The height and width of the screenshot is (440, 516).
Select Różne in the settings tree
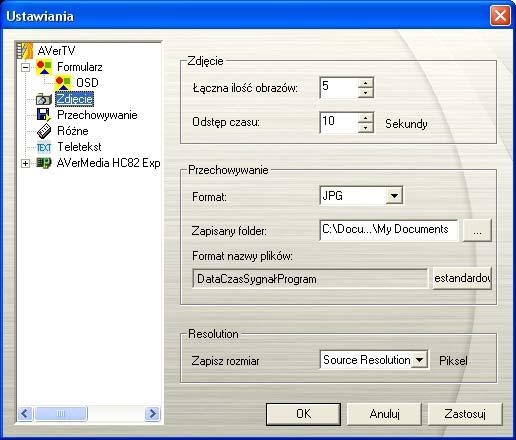pyautogui.click(x=73, y=131)
